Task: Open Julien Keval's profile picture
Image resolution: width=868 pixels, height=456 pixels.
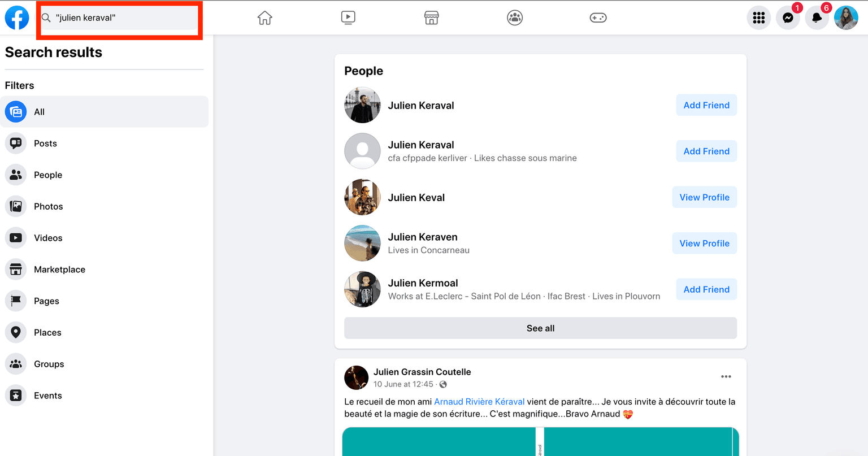Action: coord(362,197)
